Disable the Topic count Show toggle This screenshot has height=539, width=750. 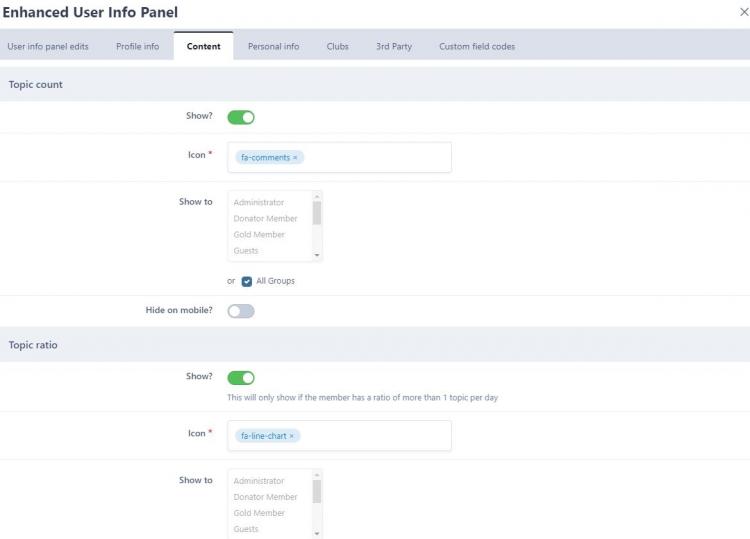click(241, 117)
